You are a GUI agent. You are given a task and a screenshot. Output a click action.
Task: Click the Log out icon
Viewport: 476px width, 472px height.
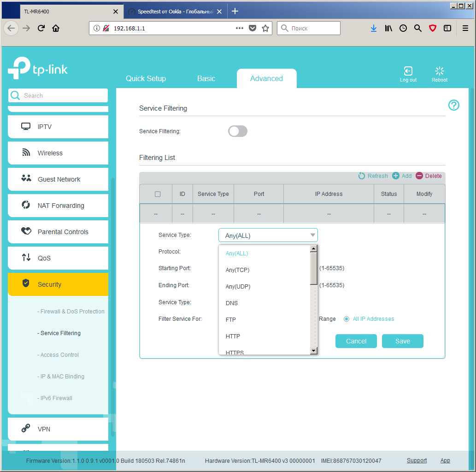tap(408, 71)
